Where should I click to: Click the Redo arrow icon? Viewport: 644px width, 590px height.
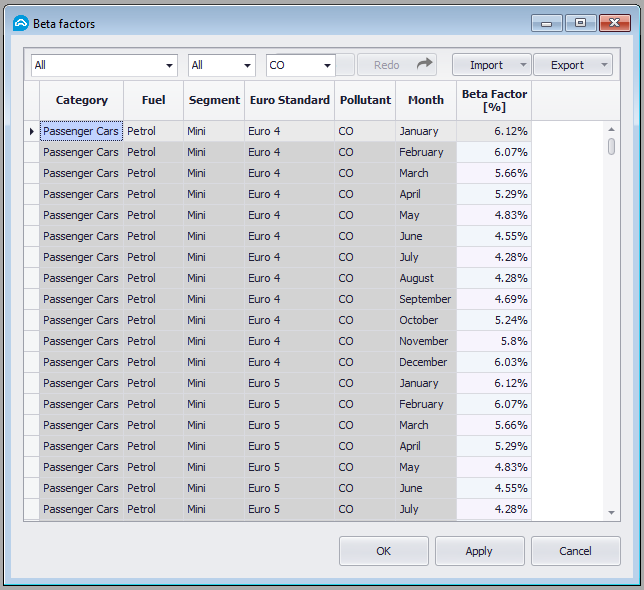click(425, 65)
